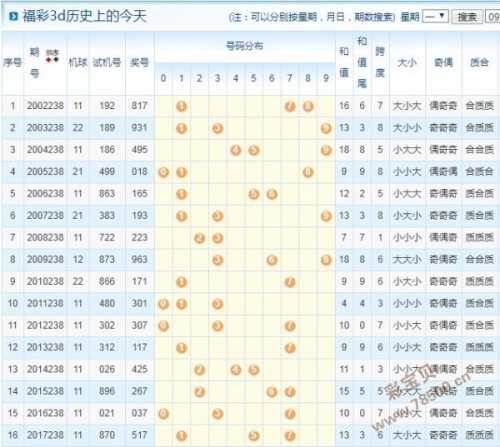This screenshot has width=500, height=447.
Task: Click prize number 817
Action: 139,106
